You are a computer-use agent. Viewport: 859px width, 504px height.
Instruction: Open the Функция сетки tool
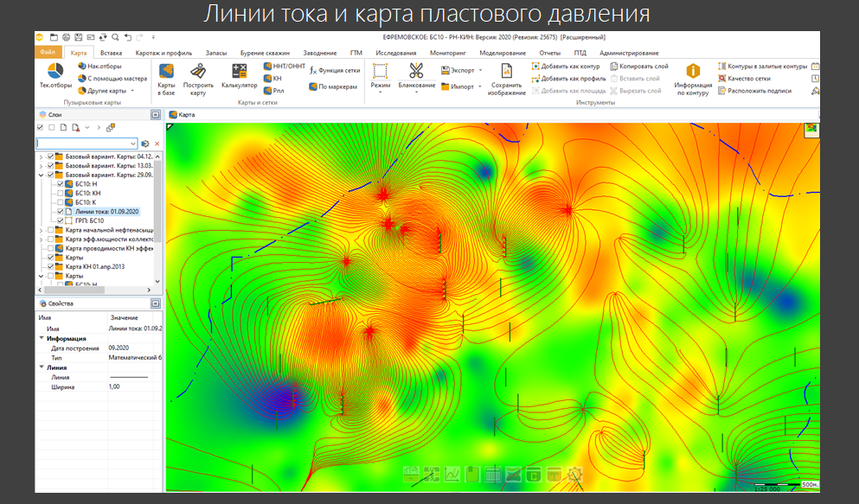click(x=335, y=71)
